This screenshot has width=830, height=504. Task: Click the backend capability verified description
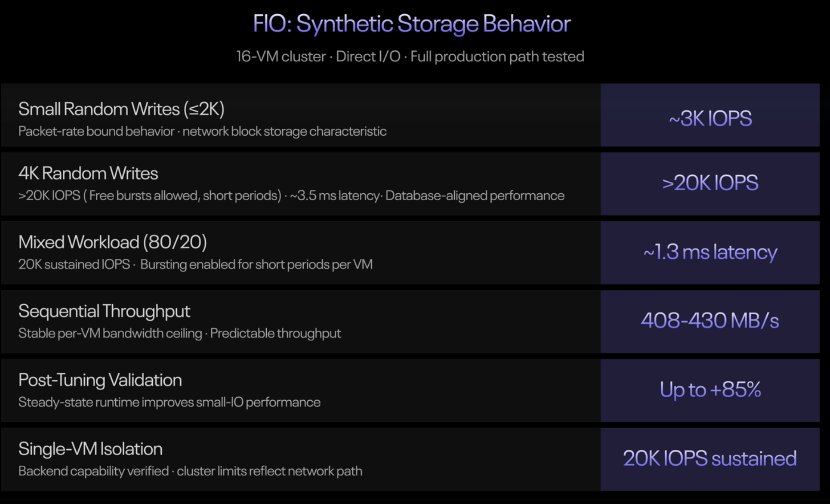point(190,471)
